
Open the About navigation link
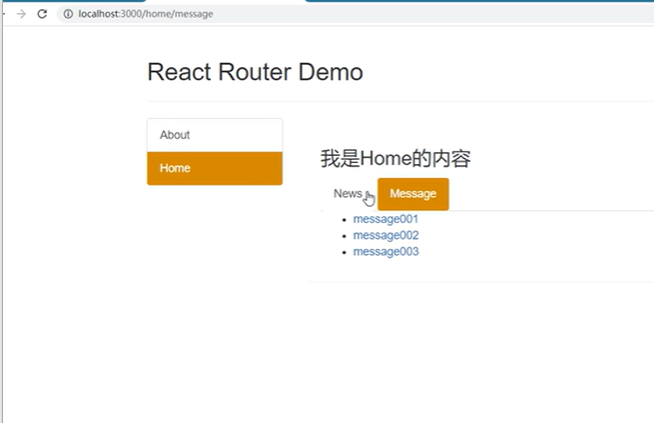(215, 135)
